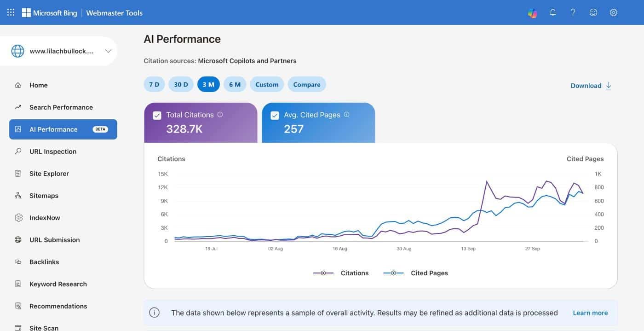Click the IndexNow gear icon

(18, 218)
